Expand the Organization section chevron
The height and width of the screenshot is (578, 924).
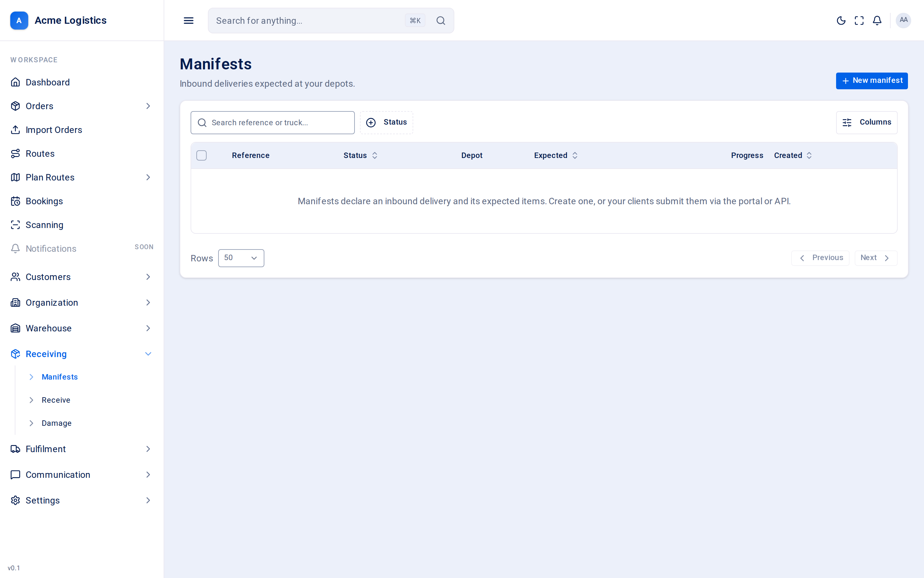[x=148, y=303]
